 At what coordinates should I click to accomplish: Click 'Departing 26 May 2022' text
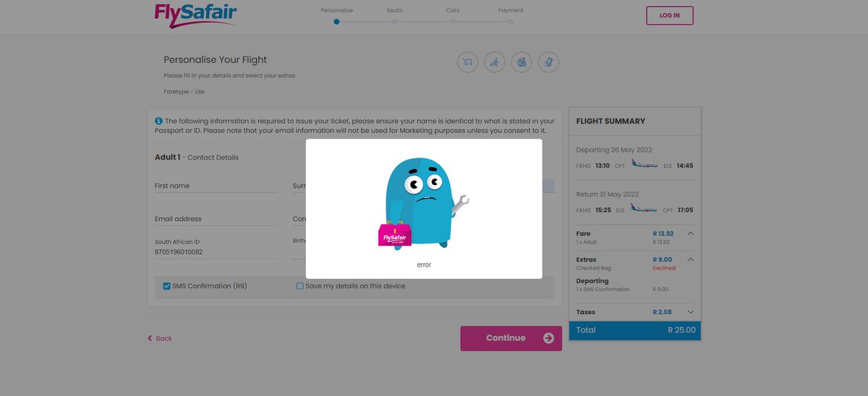point(614,150)
